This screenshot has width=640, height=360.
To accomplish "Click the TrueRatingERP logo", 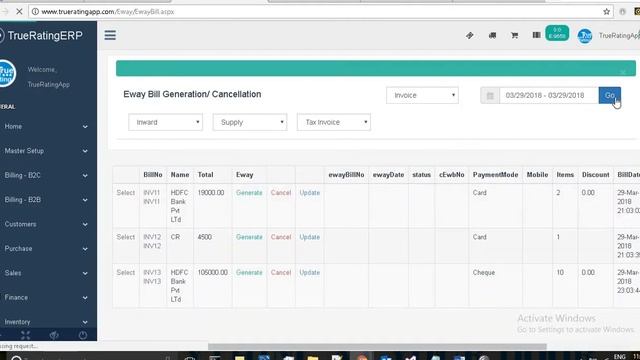I will point(42,36).
